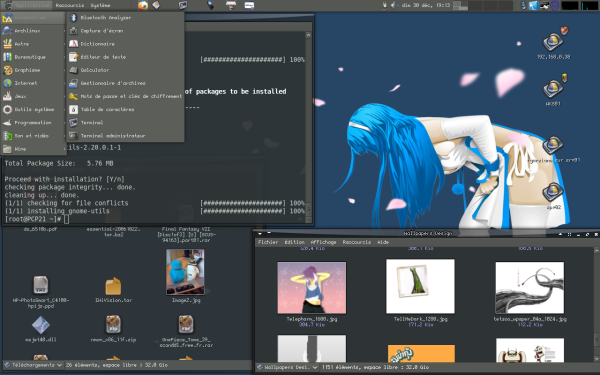Select the D4DVision.tar archive icon
The width and height of the screenshot is (600, 375).
tap(113, 286)
